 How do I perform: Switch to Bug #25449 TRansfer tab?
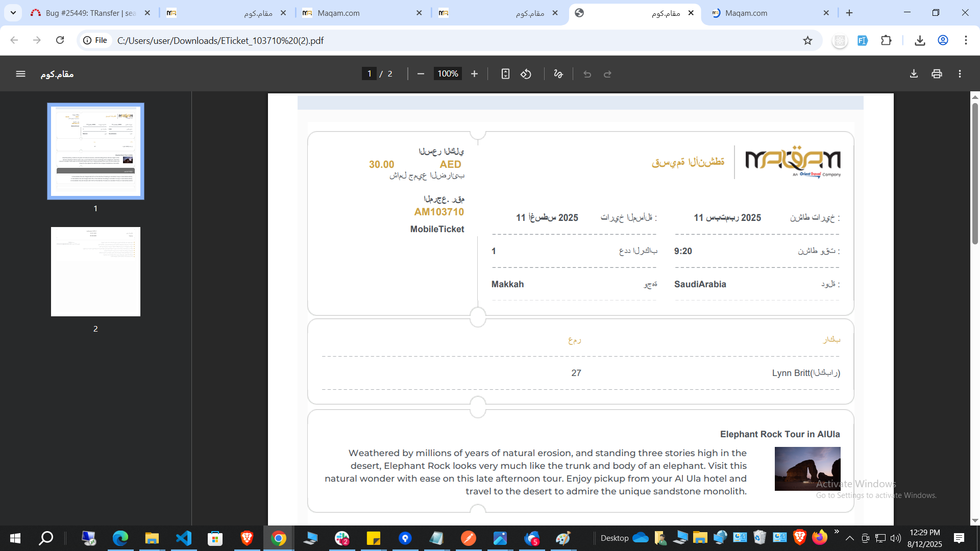coord(90,13)
